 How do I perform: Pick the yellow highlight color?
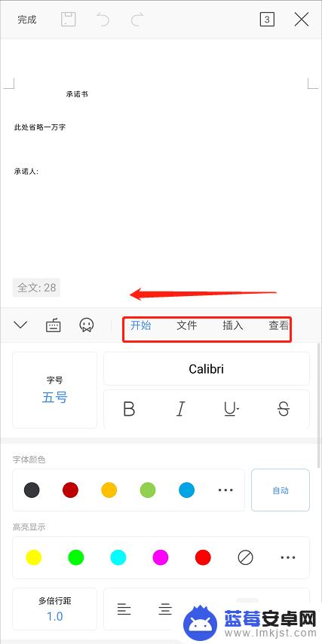coord(34,557)
